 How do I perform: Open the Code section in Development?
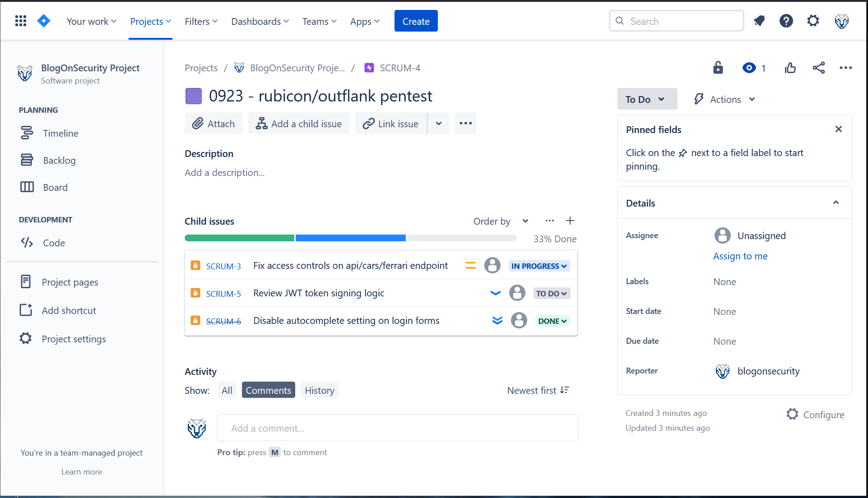click(x=54, y=243)
